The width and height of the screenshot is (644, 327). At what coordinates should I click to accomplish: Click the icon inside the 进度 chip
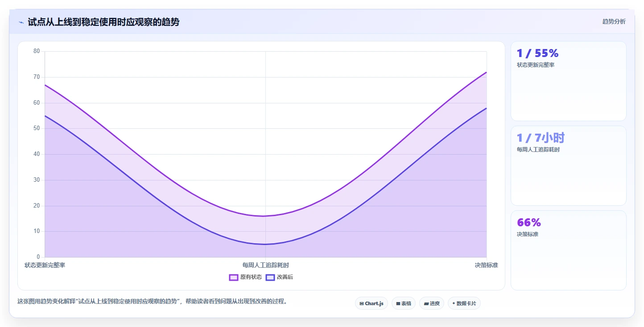pos(426,303)
